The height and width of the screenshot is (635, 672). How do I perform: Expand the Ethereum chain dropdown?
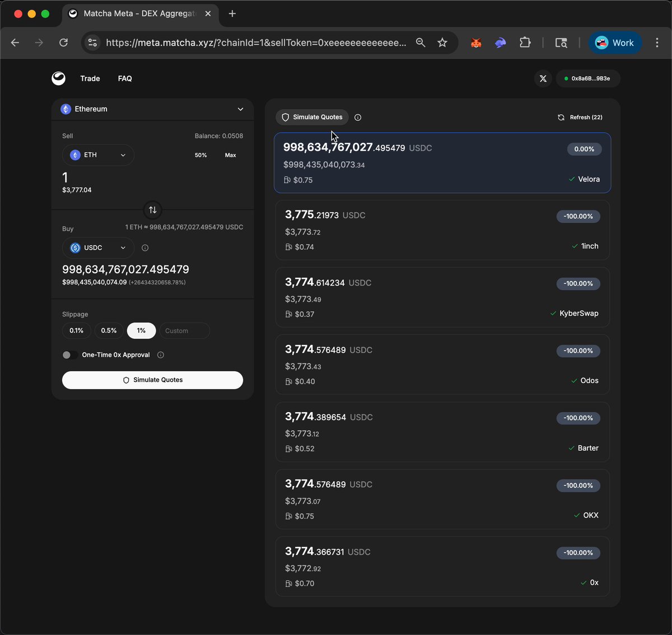pyautogui.click(x=152, y=109)
